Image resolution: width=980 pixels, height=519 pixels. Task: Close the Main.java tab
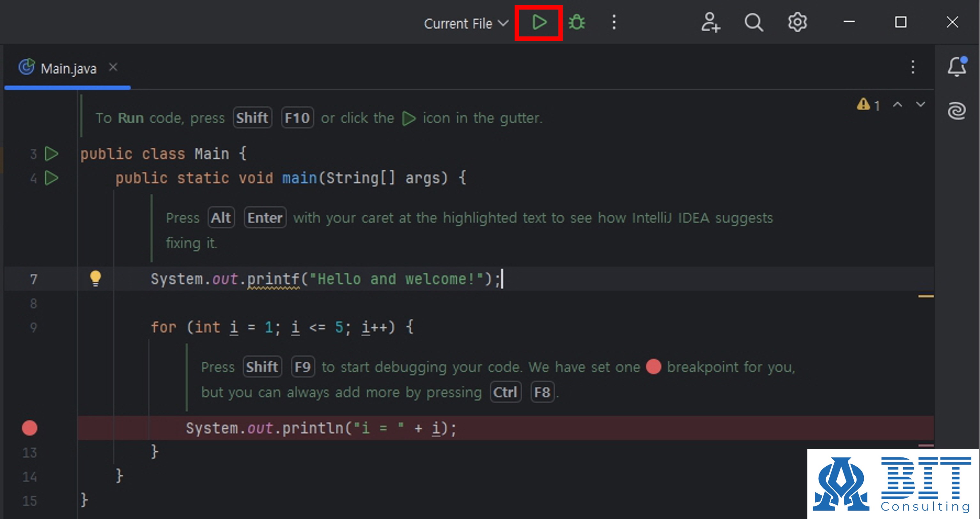point(113,67)
